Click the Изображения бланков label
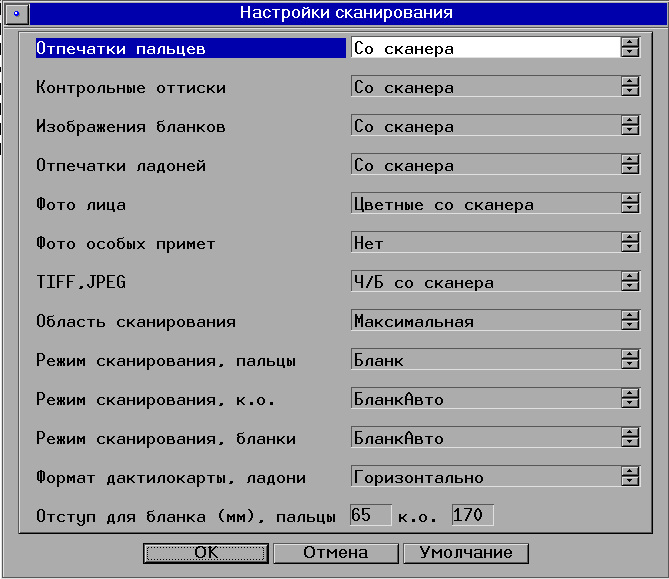Viewport: 669px width, 579px height. pos(131,126)
